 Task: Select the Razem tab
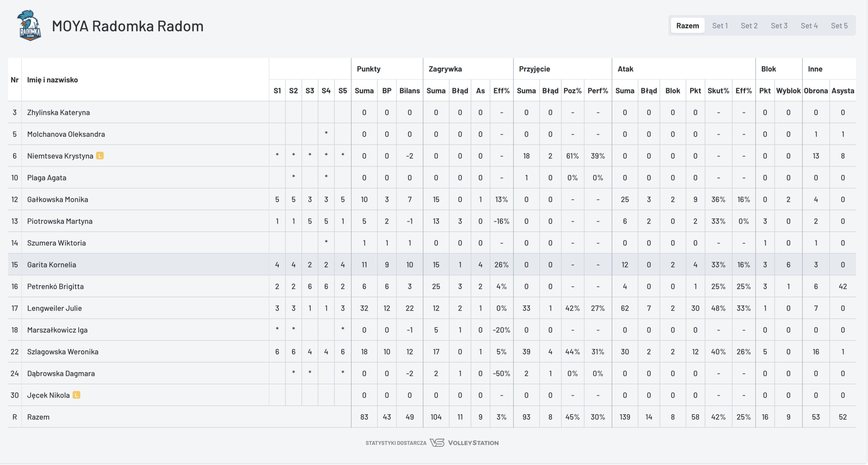(687, 25)
